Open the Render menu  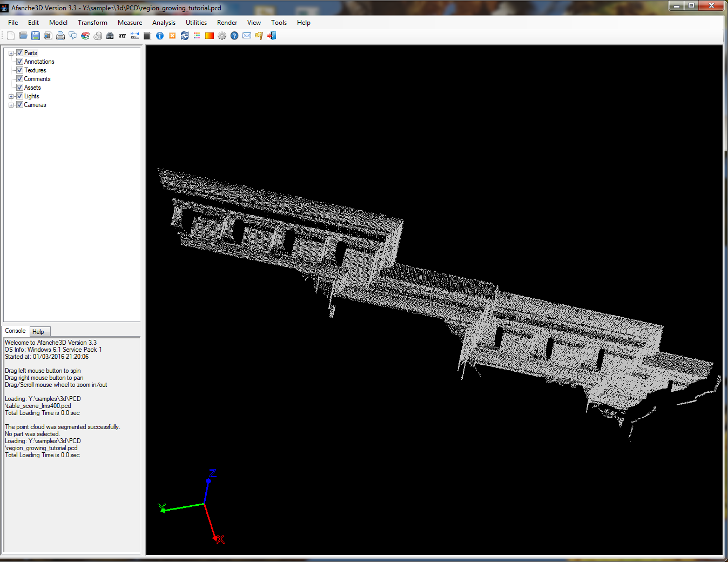coord(227,23)
